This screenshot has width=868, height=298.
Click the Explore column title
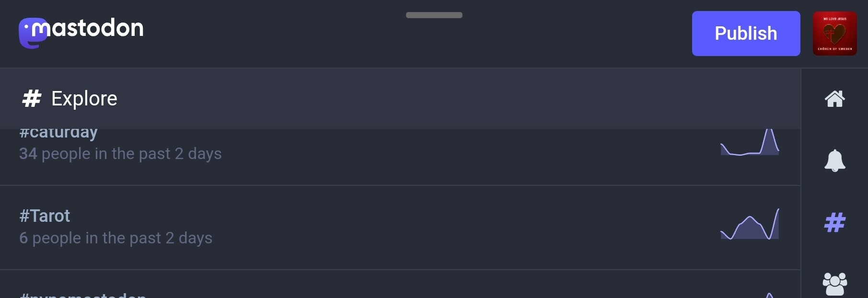pyautogui.click(x=84, y=99)
